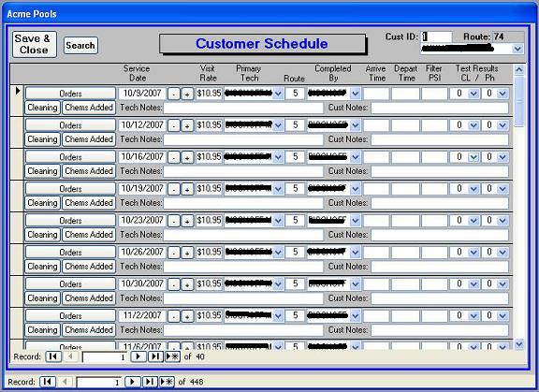This screenshot has width=539, height=392.
Task: Go to next record in inner navigator of 40
Action: tap(138, 356)
